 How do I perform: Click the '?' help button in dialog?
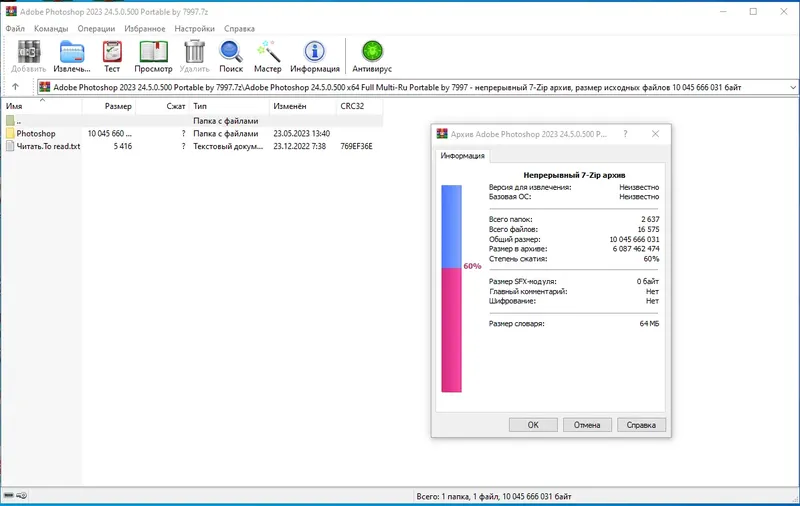coord(626,134)
